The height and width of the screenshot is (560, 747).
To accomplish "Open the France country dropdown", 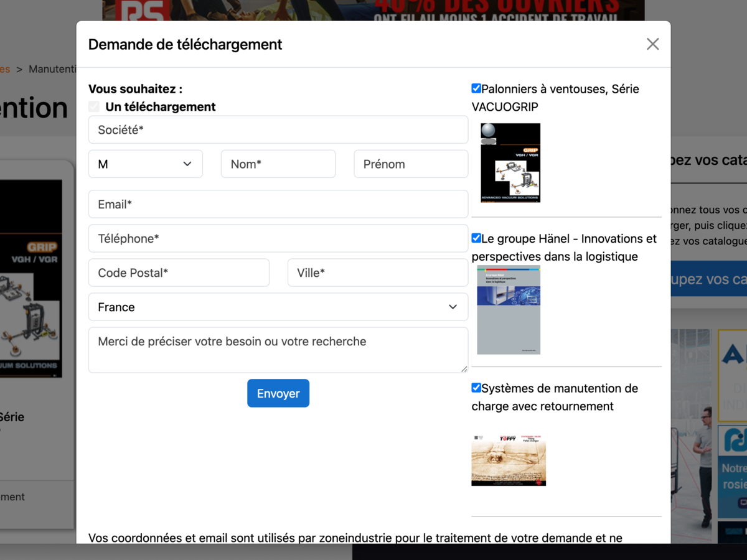I will [x=278, y=307].
